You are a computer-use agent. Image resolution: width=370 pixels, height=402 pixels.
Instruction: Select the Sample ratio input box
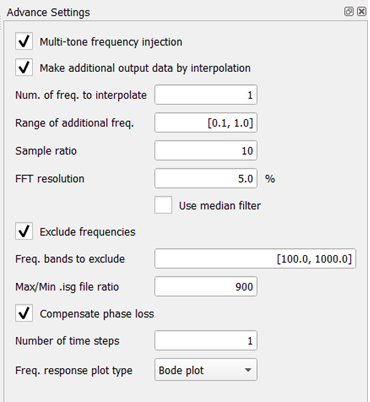206,151
